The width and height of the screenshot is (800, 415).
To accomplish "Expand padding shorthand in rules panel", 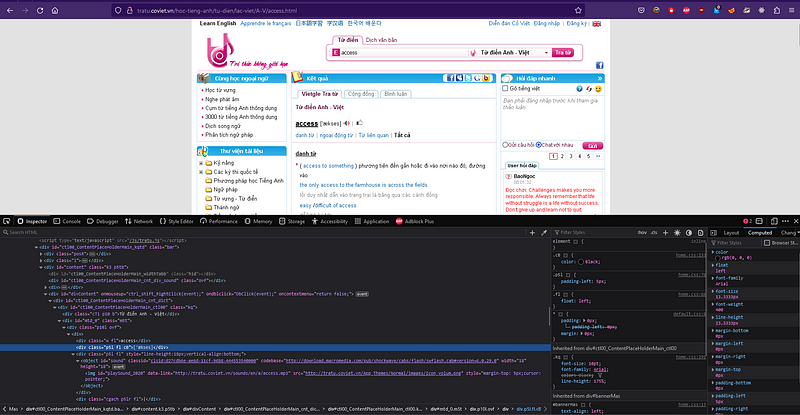I will click(584, 321).
